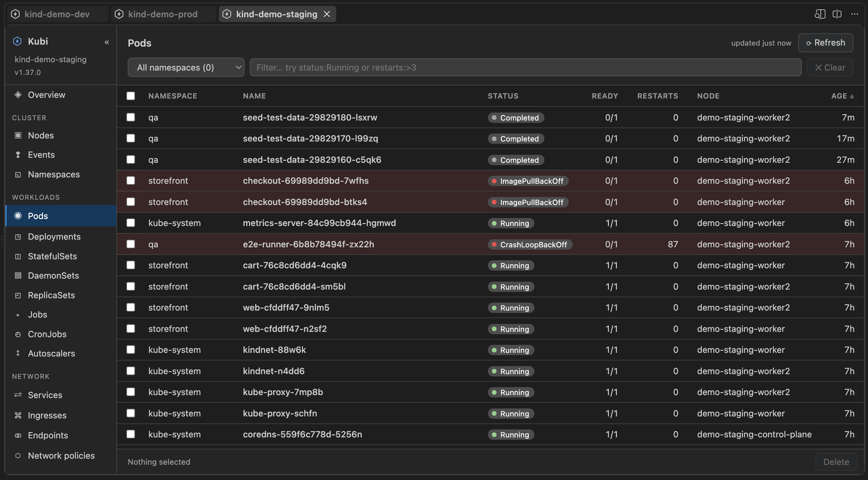The width and height of the screenshot is (868, 480).
Task: Open the more options ellipsis icon
Action: pyautogui.click(x=854, y=14)
